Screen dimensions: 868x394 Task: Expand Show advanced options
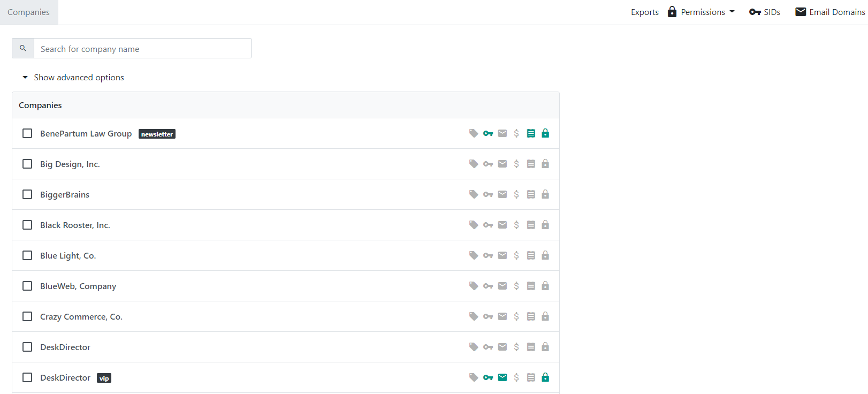pyautogui.click(x=73, y=78)
